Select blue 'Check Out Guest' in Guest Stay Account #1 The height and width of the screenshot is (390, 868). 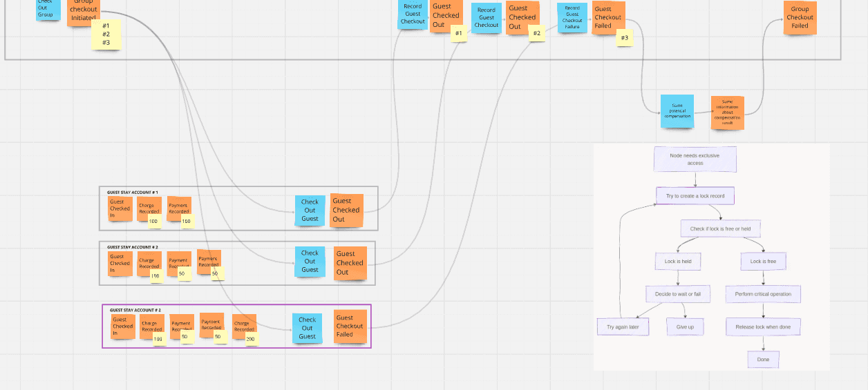pos(310,211)
